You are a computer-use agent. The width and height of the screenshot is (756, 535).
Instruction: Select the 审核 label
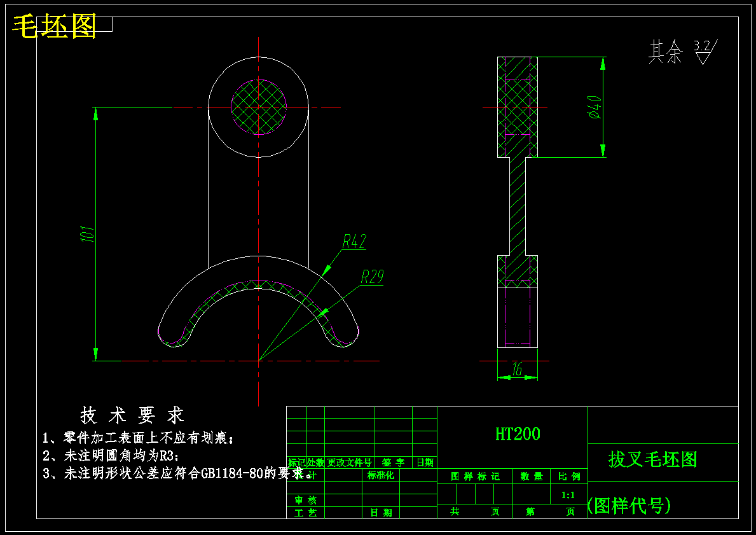tap(306, 500)
